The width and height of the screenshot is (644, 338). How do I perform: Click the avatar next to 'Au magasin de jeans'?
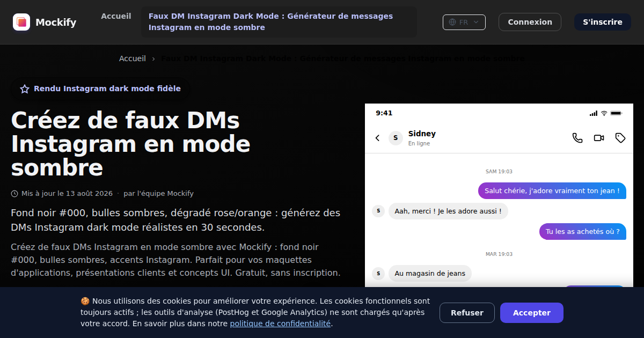(x=378, y=273)
